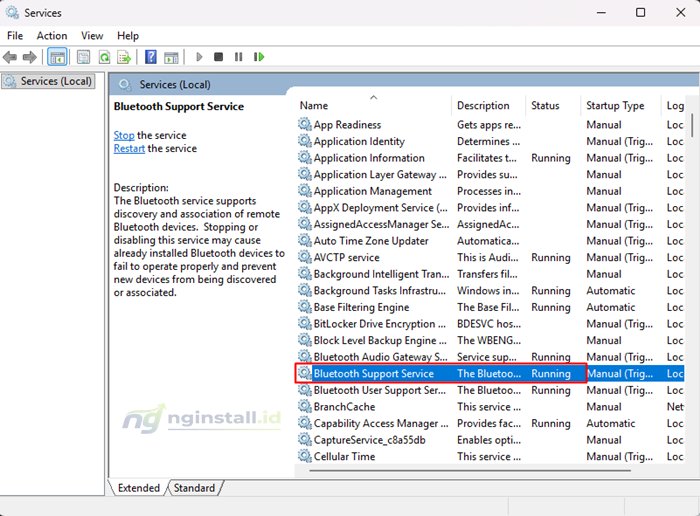700x516 pixels.
Task: Open the Help toolbar icon
Action: [x=151, y=57]
